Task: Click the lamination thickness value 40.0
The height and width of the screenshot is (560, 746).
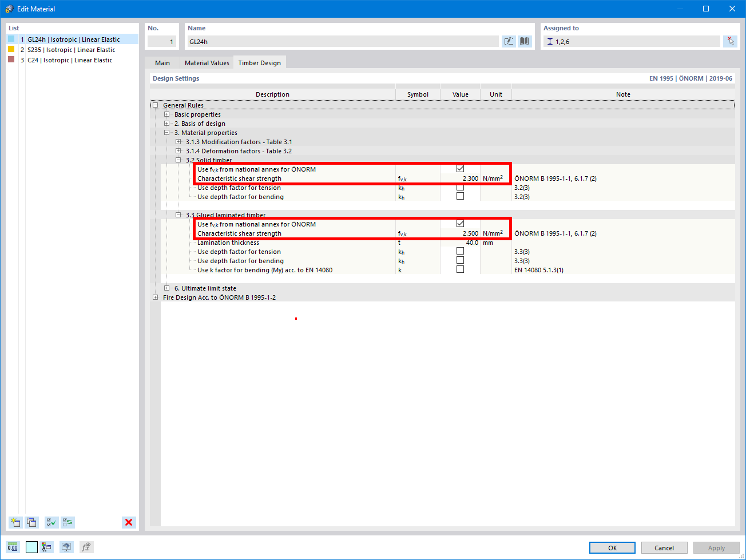Action: pos(461,243)
